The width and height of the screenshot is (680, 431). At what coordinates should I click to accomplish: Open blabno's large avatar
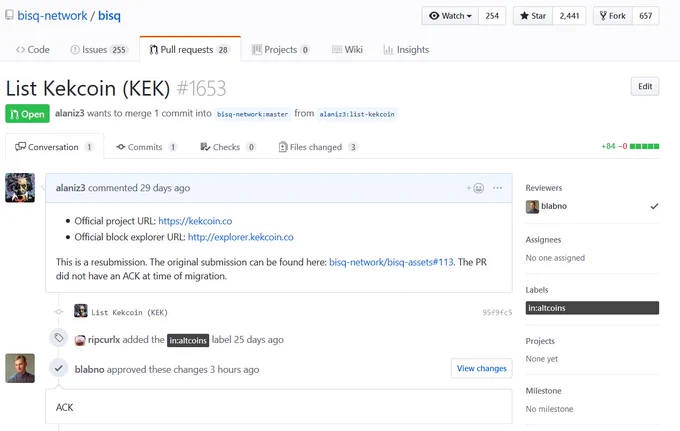pyautogui.click(x=20, y=368)
